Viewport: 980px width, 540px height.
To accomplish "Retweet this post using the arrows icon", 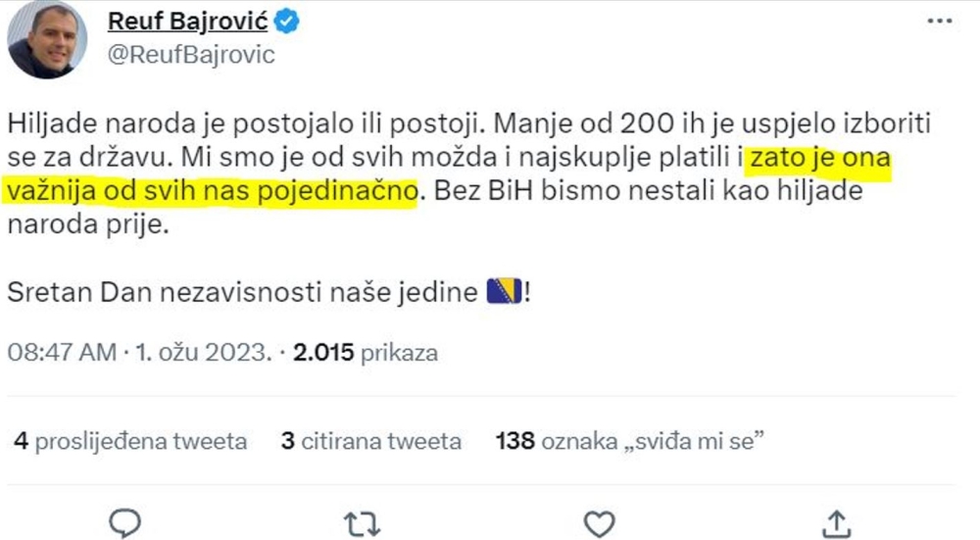I will coord(363,523).
